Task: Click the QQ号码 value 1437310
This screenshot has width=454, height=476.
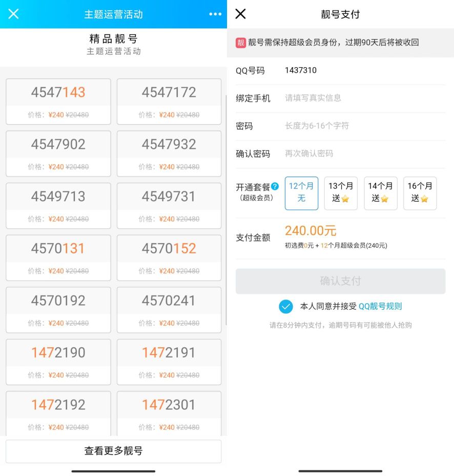Action: click(301, 70)
